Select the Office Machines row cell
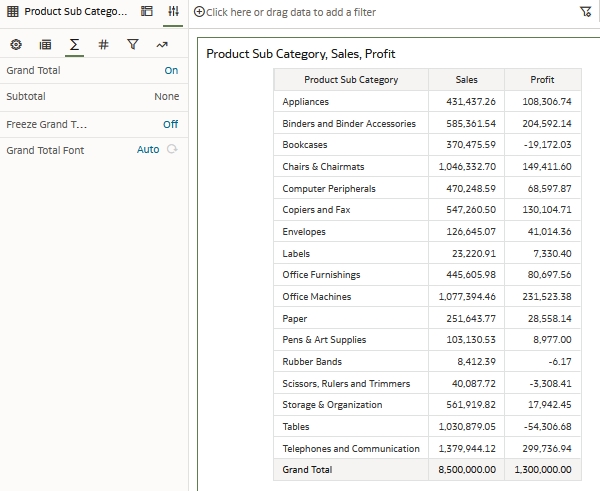This screenshot has height=491, width=600. click(317, 297)
